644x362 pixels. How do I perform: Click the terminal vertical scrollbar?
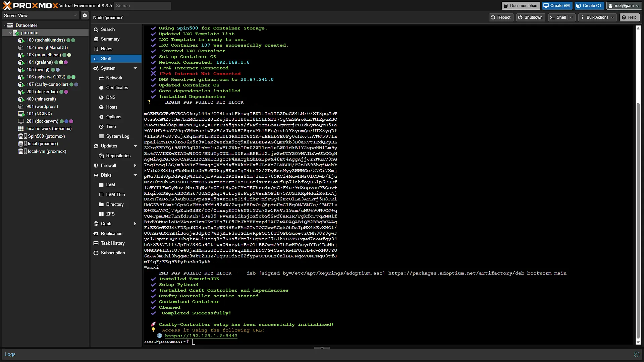point(638,221)
